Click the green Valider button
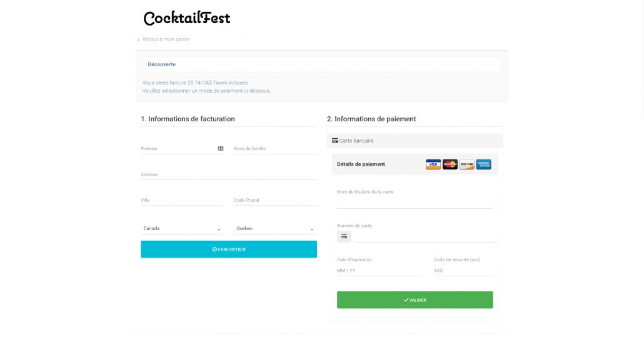This screenshot has height=362, width=644. (415, 300)
